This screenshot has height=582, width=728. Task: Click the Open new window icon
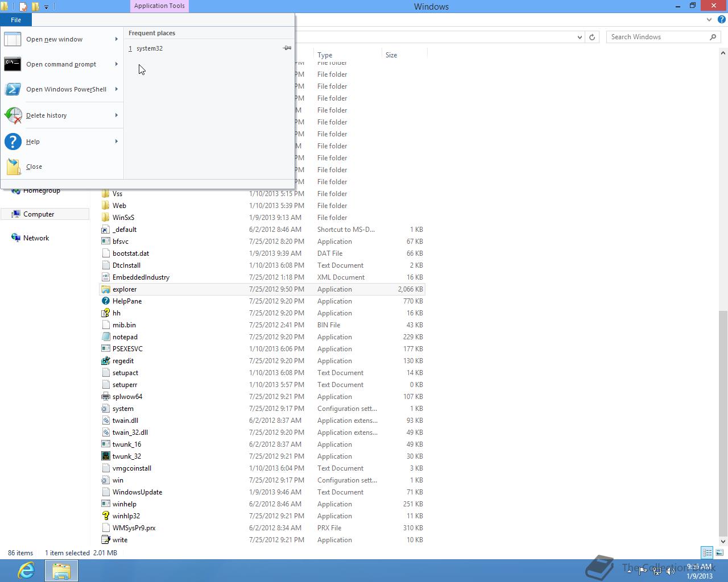13,39
